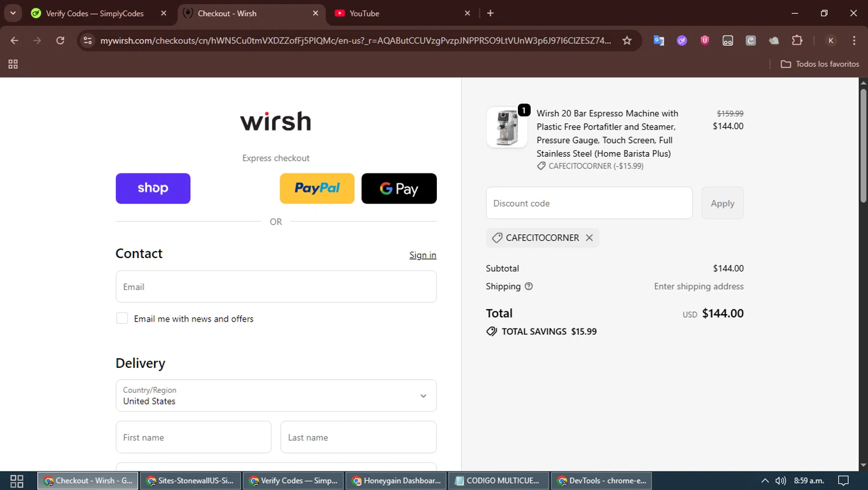The width and height of the screenshot is (868, 490).
Task: Switch to Sites-StonewallUS taskbar window
Action: [190, 481]
